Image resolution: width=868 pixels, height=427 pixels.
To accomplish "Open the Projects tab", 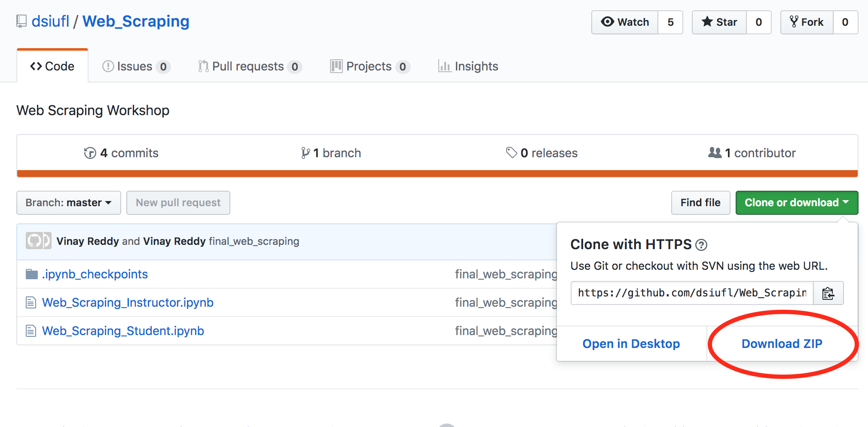I will [x=370, y=67].
